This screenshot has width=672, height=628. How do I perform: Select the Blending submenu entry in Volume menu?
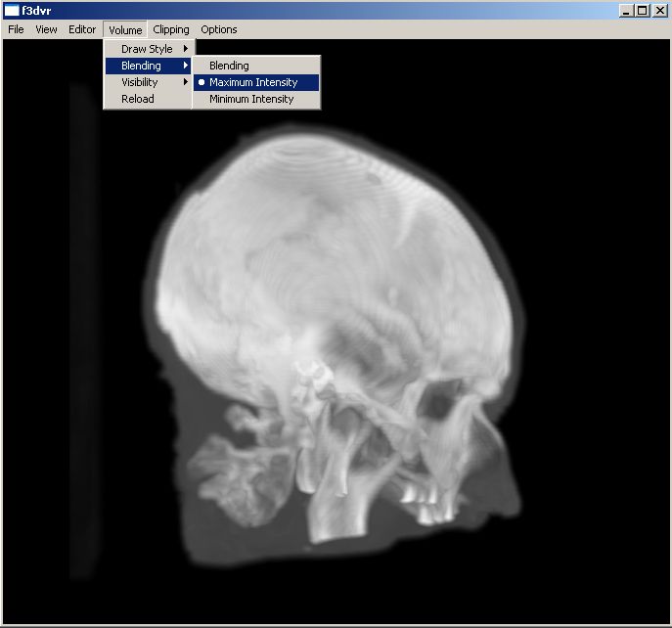(x=149, y=66)
